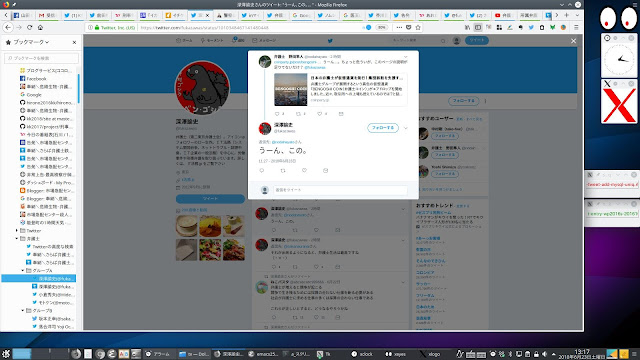640x360 pixels.
Task: Collapse the グループA bookmark folder
Action: point(23,270)
